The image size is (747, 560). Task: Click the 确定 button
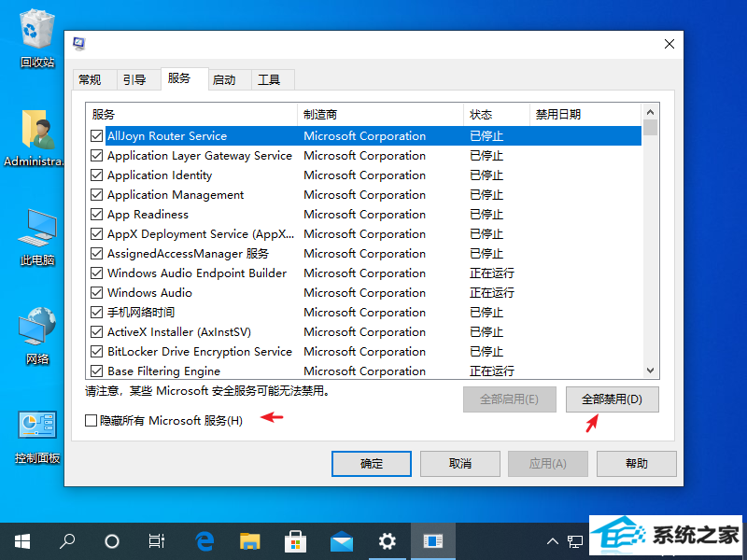(372, 464)
